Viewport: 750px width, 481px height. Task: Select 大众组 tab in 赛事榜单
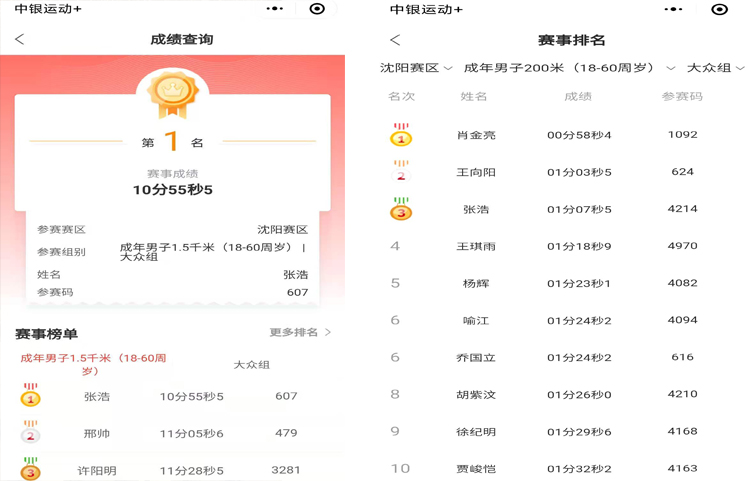pos(252,365)
